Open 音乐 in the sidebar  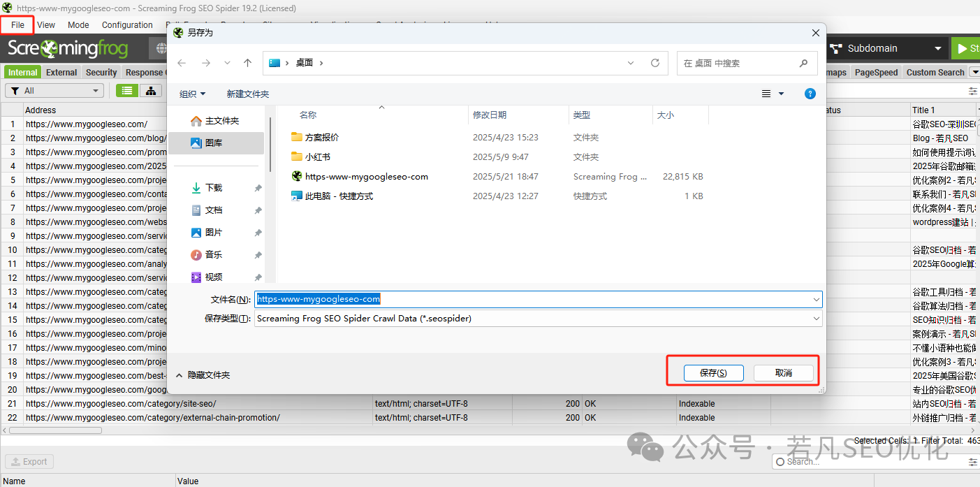(214, 254)
